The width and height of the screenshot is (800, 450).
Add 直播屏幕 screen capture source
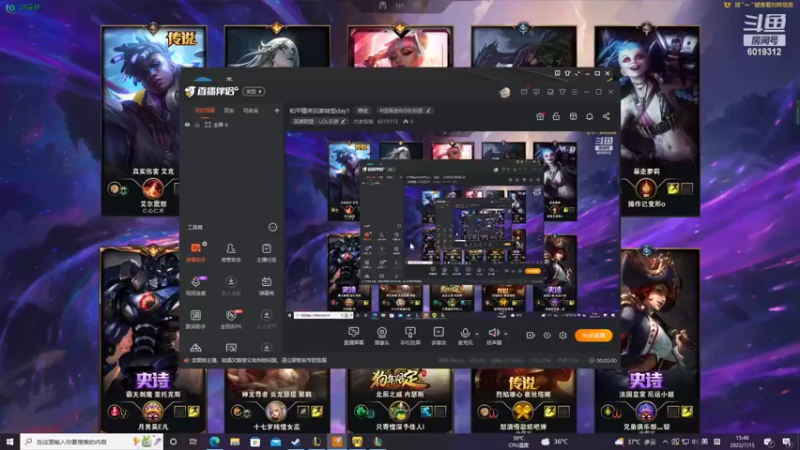click(354, 336)
